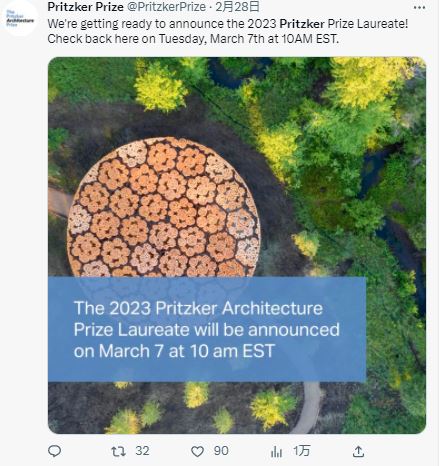Click the view count showing 1万
441x466 pixels.
pyautogui.click(x=302, y=451)
